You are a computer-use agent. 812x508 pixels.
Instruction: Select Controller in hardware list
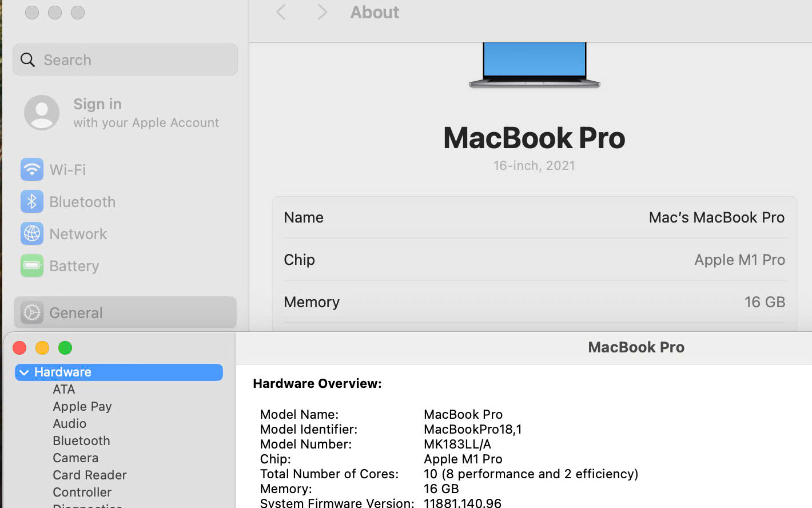tap(82, 492)
